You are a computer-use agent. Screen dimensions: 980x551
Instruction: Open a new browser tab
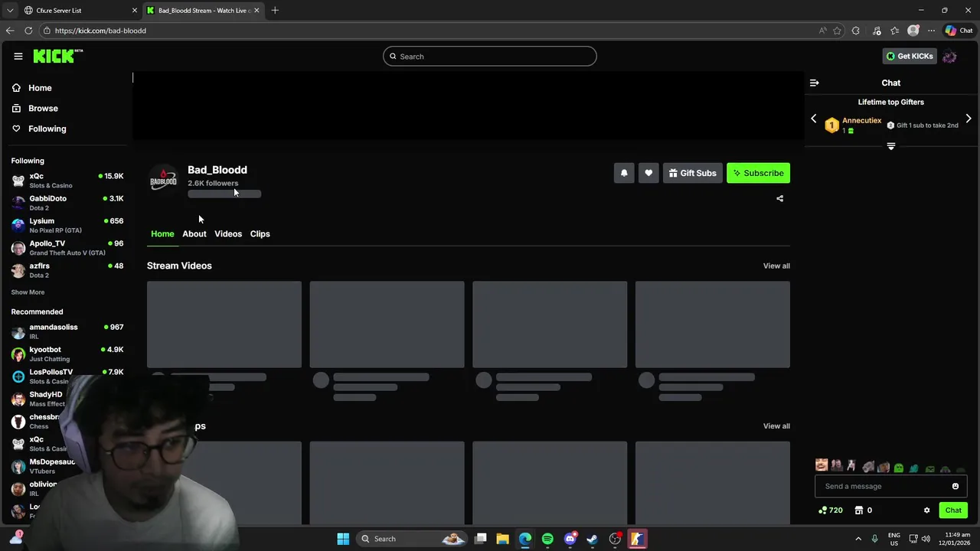[x=275, y=10]
